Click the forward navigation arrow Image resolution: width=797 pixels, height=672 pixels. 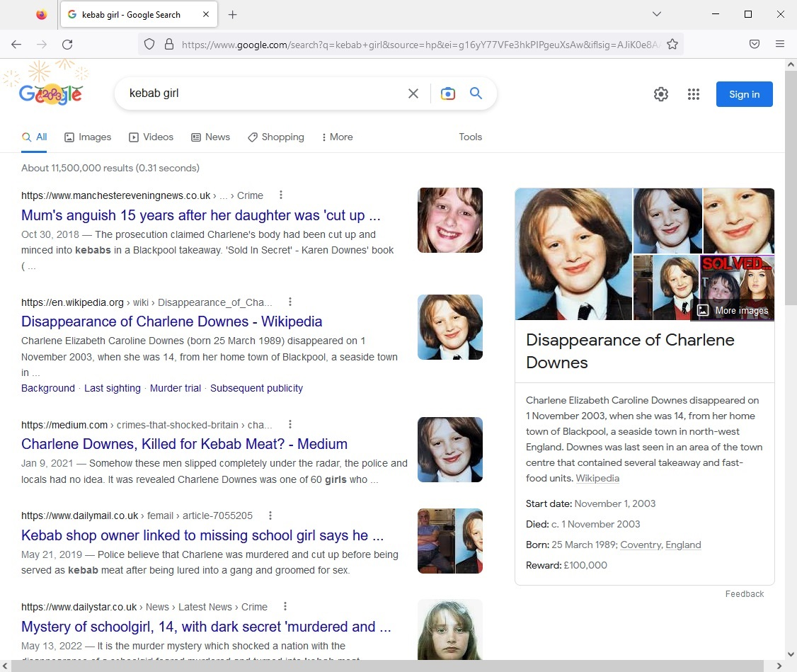(42, 44)
